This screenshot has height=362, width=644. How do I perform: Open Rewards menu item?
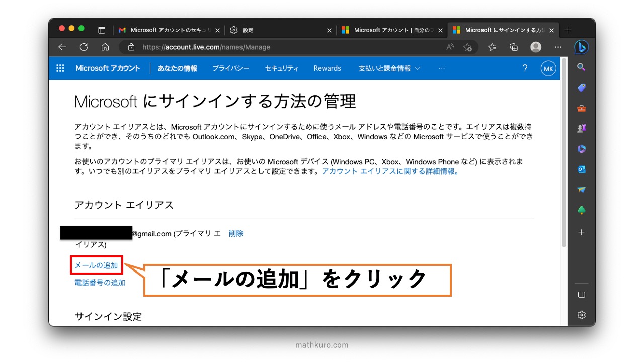click(327, 68)
